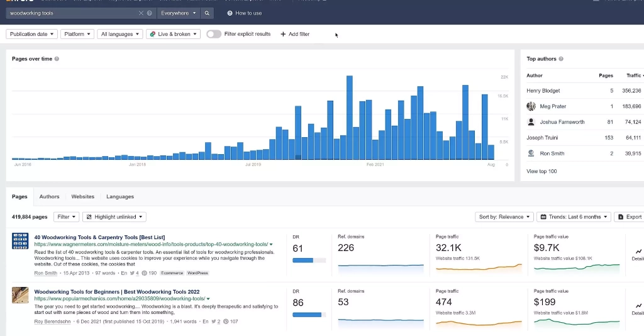
Task: Clear the woodworking tools search text
Action: tap(141, 13)
